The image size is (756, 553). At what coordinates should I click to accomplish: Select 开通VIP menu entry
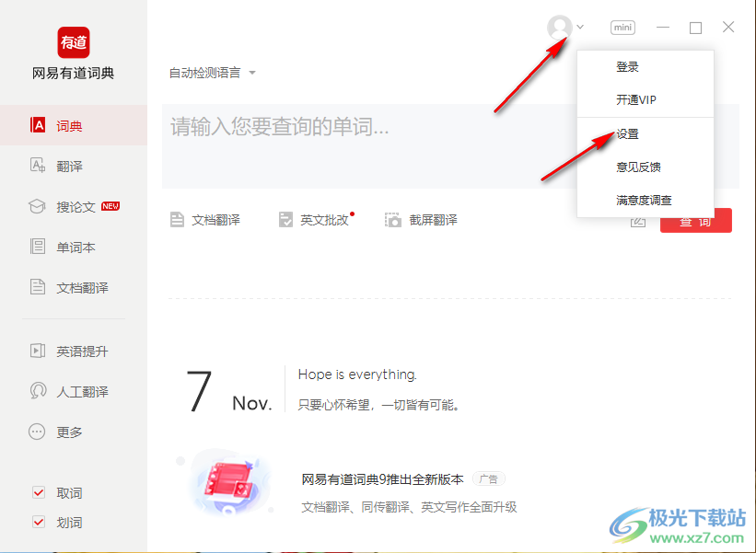click(x=636, y=100)
